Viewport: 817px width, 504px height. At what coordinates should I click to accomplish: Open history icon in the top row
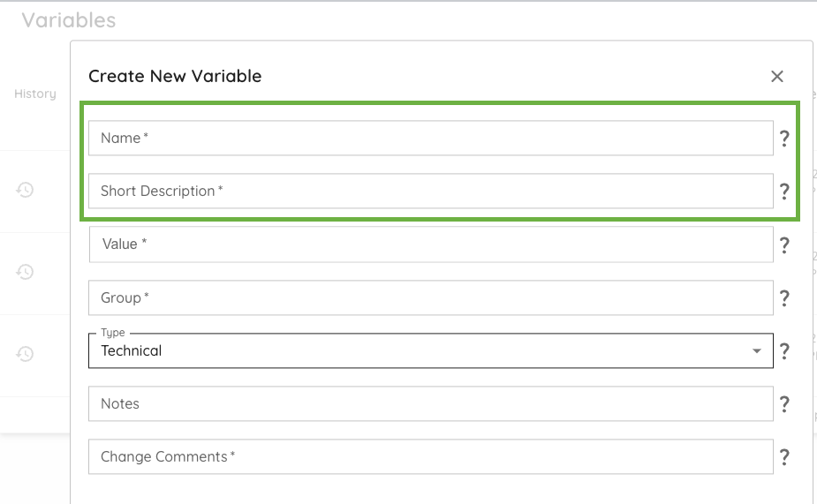coord(26,189)
